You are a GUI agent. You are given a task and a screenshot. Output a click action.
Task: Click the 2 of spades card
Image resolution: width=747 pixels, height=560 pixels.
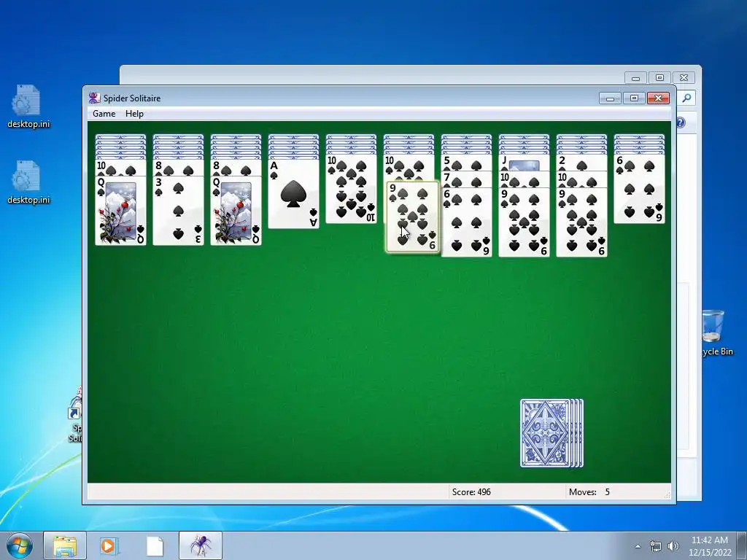(x=581, y=163)
